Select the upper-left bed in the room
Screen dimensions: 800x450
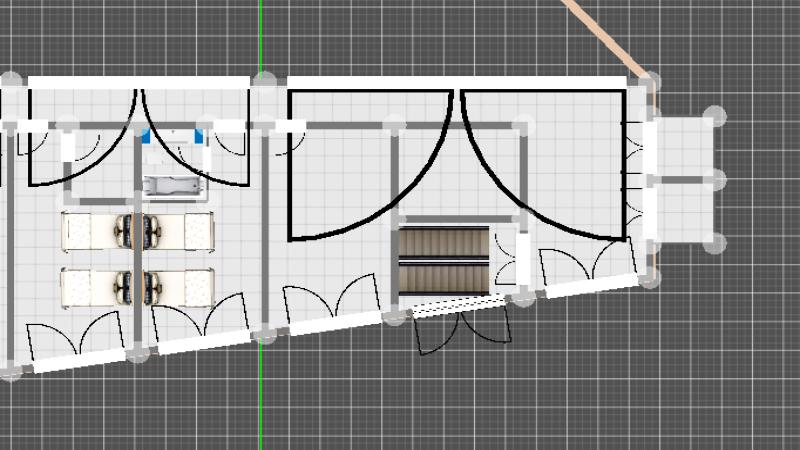click(x=97, y=232)
